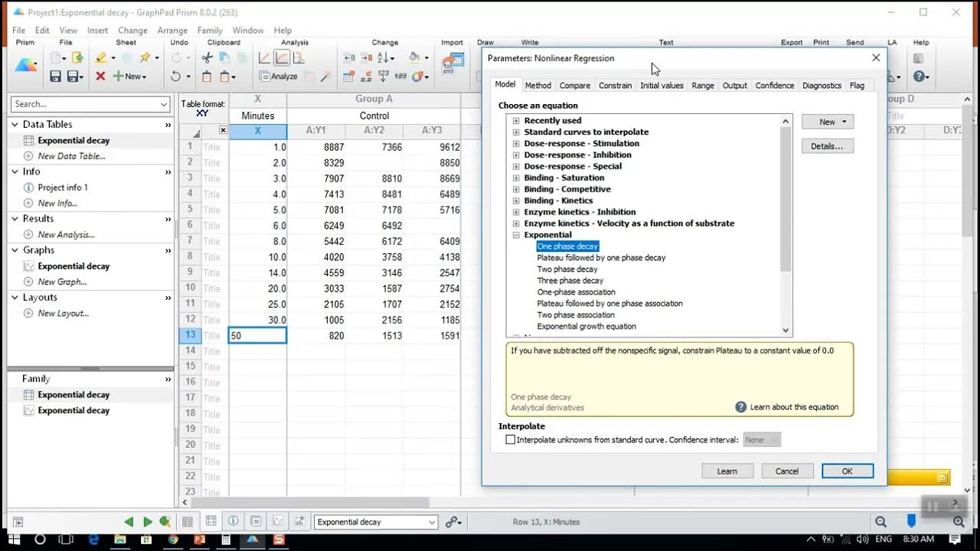
Task: Switch to the Initial values tab
Action: 661,86
